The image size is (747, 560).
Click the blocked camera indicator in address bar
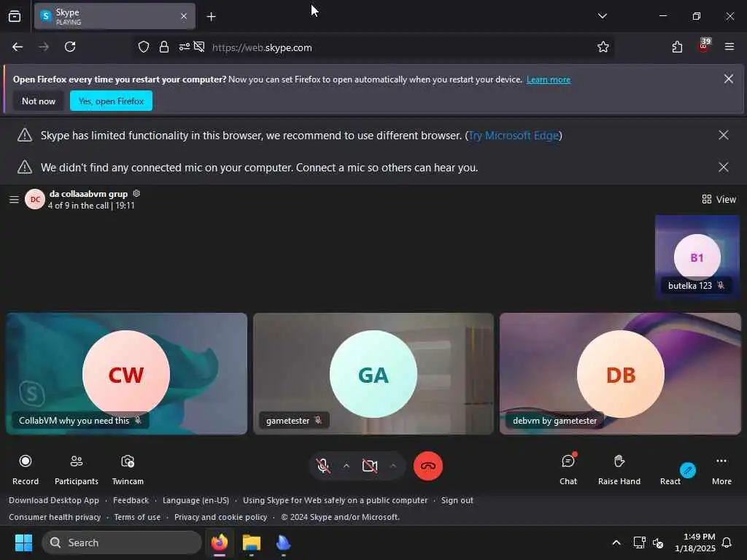tap(199, 47)
